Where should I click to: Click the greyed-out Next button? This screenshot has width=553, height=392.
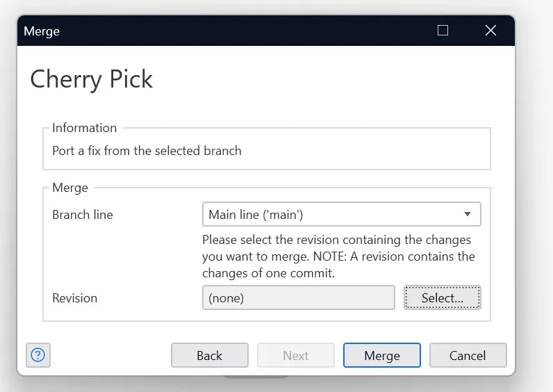(x=295, y=355)
